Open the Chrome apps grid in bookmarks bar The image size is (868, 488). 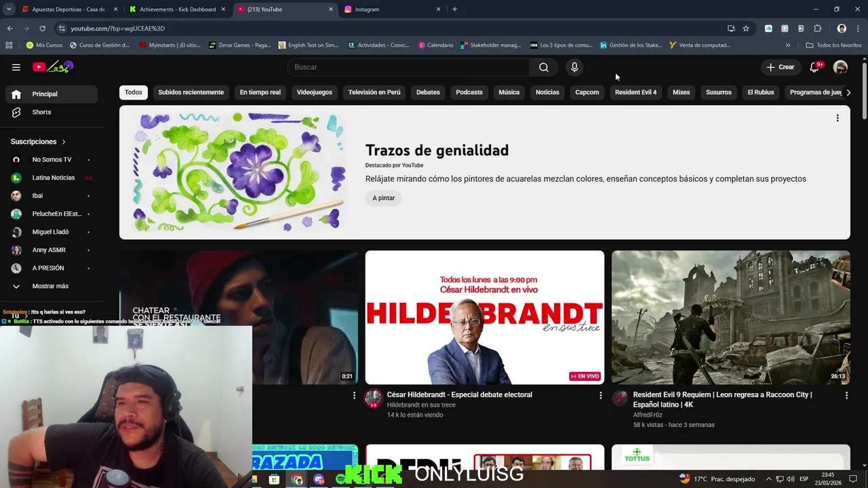pyautogui.click(x=9, y=45)
